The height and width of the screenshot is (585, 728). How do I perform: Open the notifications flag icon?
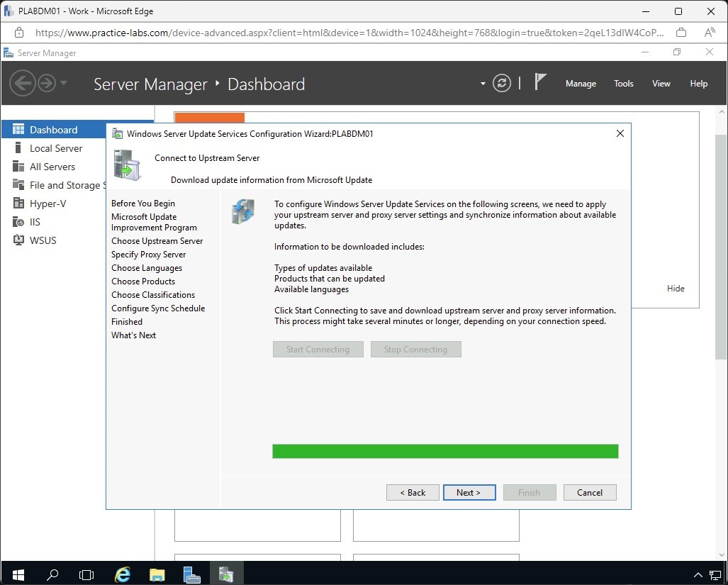tap(540, 83)
